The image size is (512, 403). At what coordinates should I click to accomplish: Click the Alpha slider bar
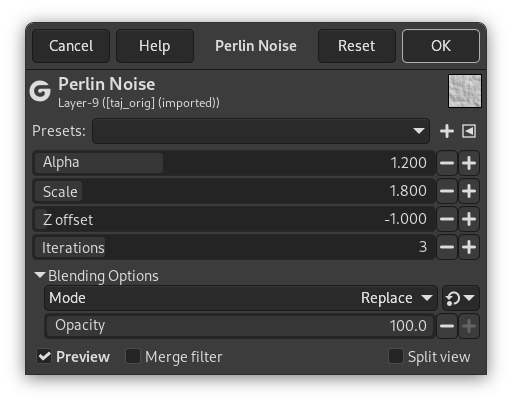click(x=234, y=163)
